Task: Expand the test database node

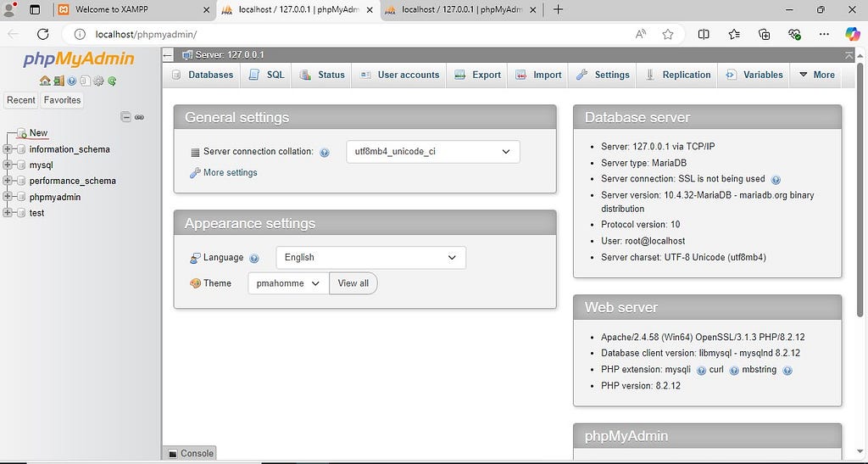Action: [x=7, y=213]
